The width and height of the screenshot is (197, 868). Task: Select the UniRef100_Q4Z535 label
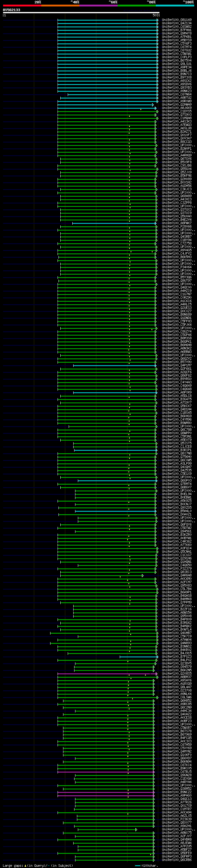(177, 470)
